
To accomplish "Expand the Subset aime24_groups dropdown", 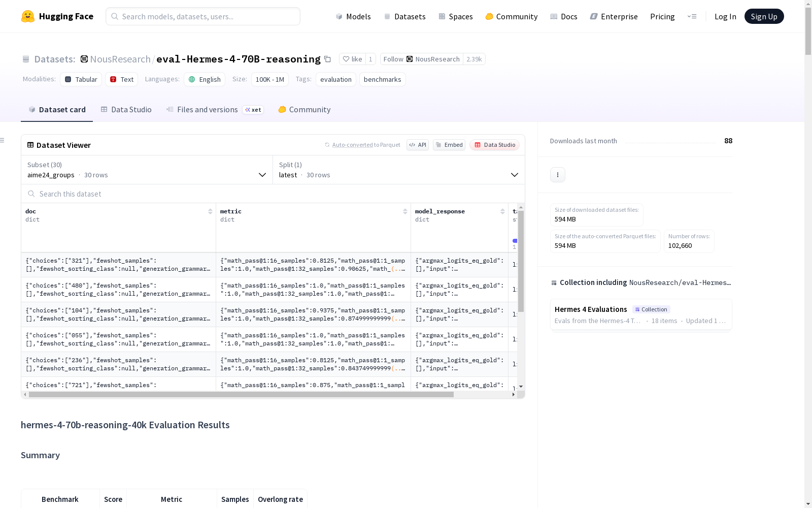I will 147,170.
